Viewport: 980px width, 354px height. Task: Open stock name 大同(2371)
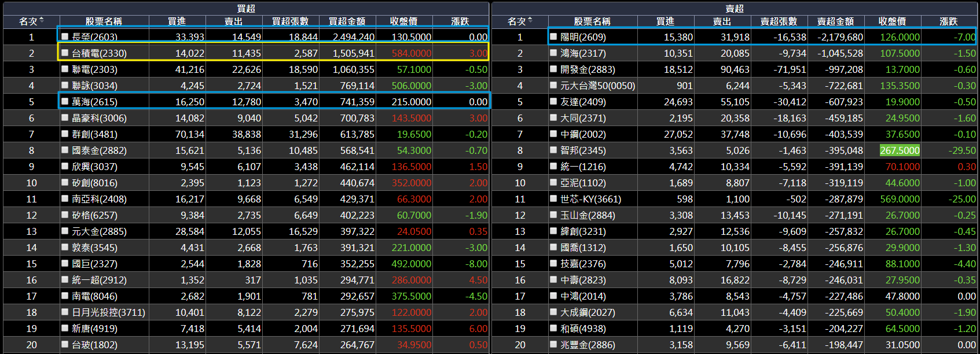click(x=583, y=118)
